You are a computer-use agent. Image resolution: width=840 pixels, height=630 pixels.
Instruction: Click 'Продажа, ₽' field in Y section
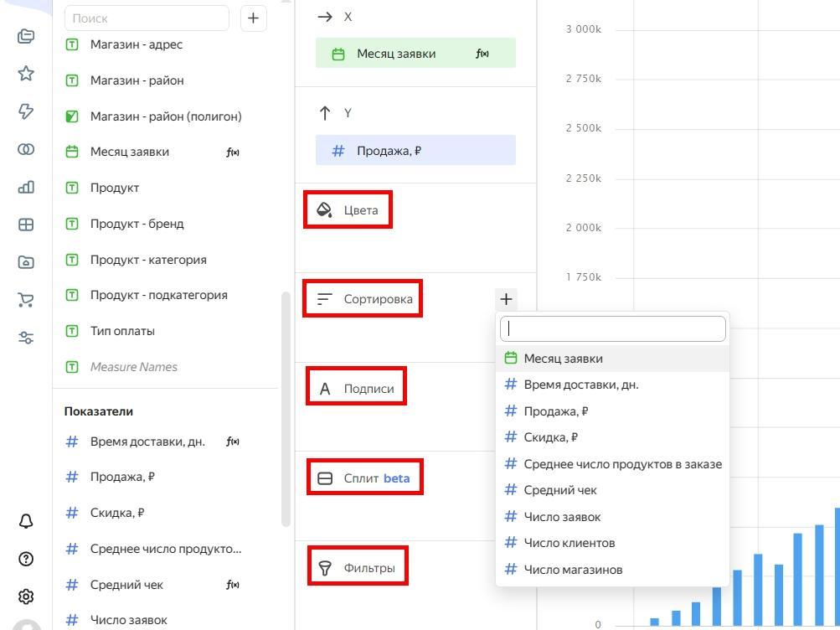(415, 150)
